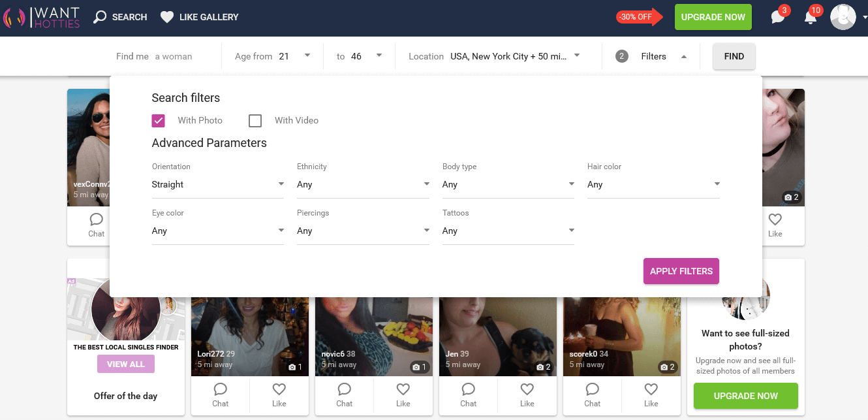Start a chat with scorek0
The image size is (868, 420).
click(593, 395)
